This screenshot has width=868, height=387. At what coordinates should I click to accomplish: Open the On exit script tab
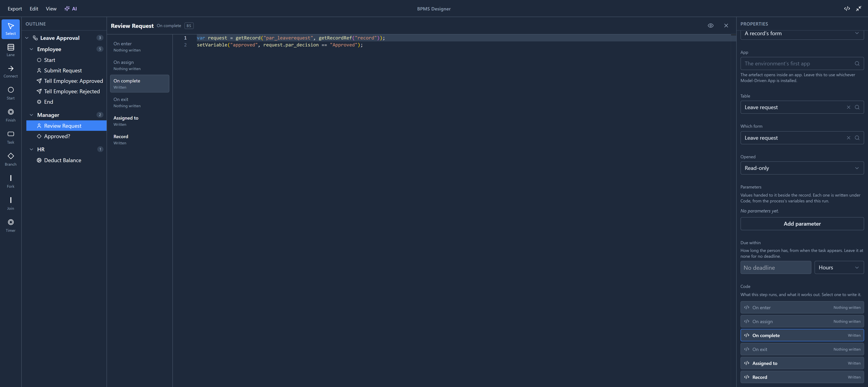pos(139,102)
